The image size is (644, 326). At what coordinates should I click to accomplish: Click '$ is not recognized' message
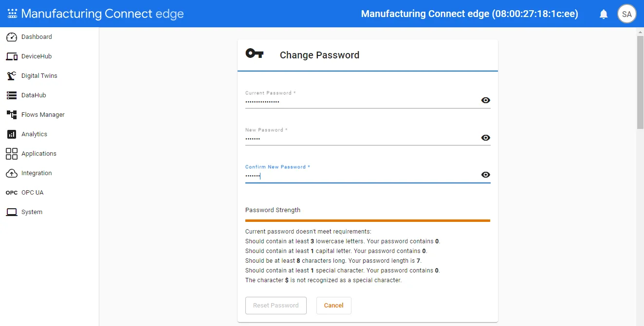tap(324, 280)
